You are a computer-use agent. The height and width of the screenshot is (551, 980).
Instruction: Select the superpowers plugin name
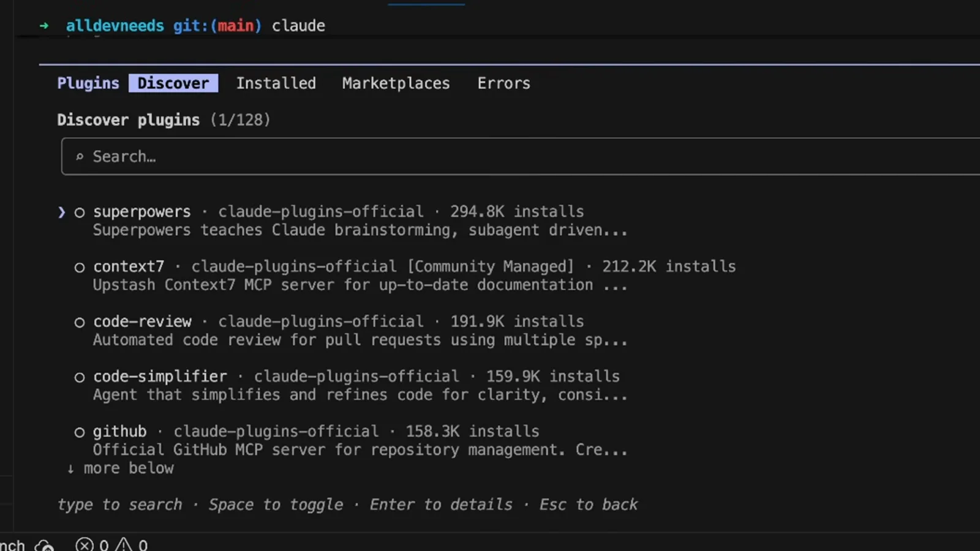[x=142, y=212]
